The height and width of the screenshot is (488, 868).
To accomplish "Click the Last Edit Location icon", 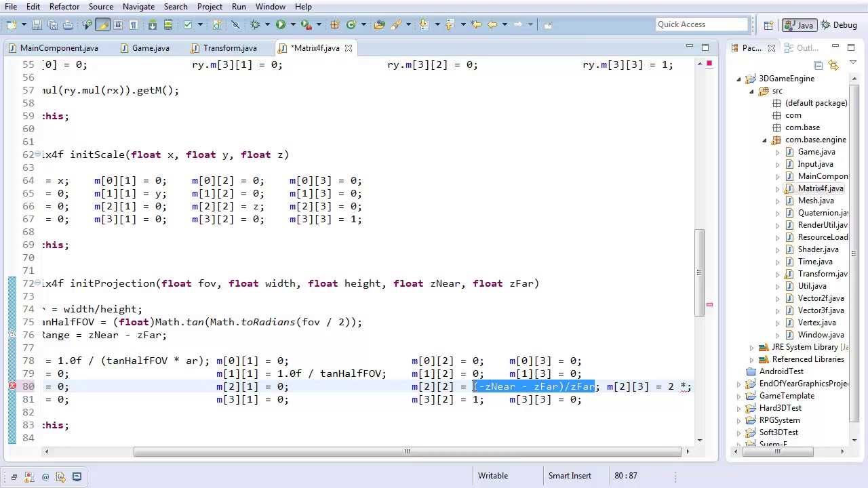I will point(476,24).
